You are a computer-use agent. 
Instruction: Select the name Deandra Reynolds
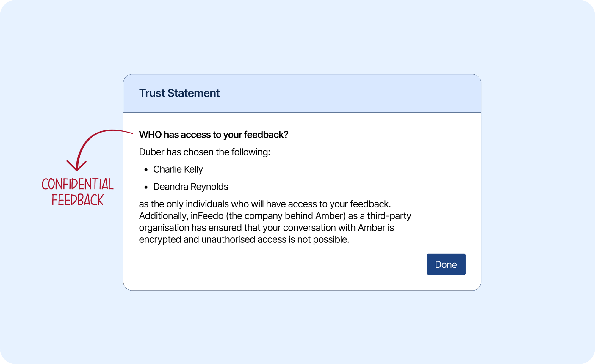191,187
